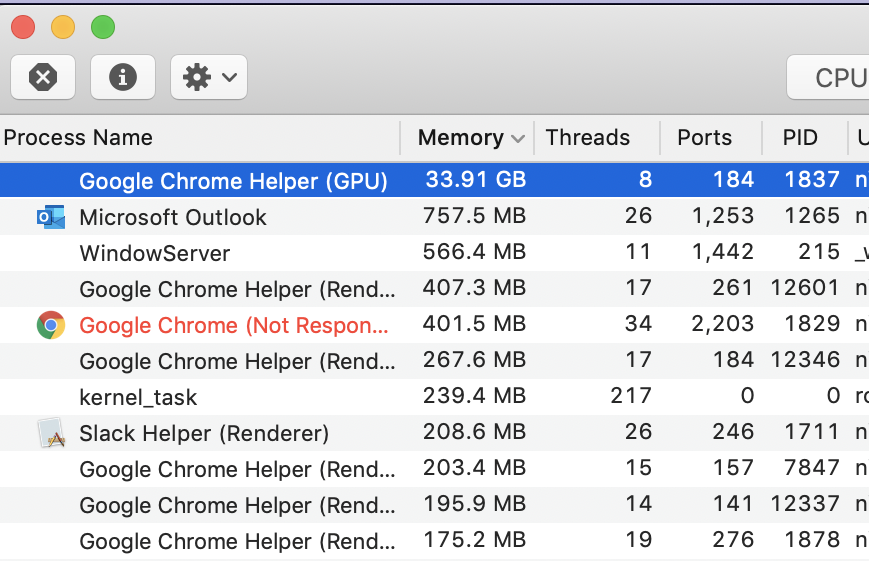This screenshot has width=869, height=561.
Task: Select Chrome Helper row using 203.4 MB
Action: [434, 469]
